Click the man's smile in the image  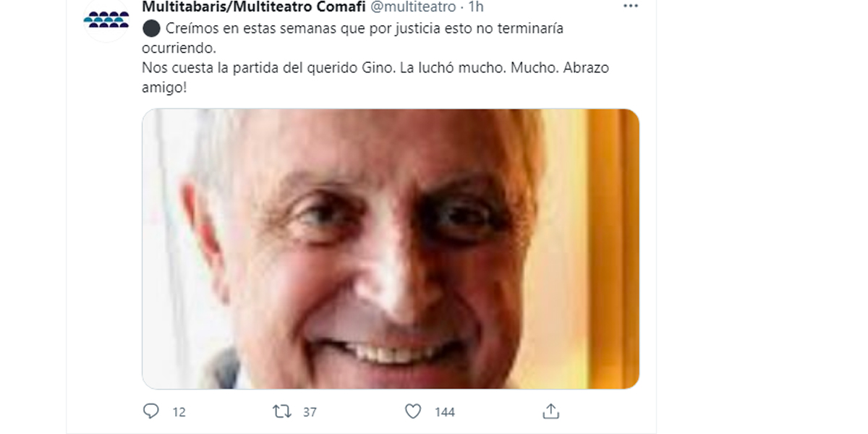(x=391, y=352)
